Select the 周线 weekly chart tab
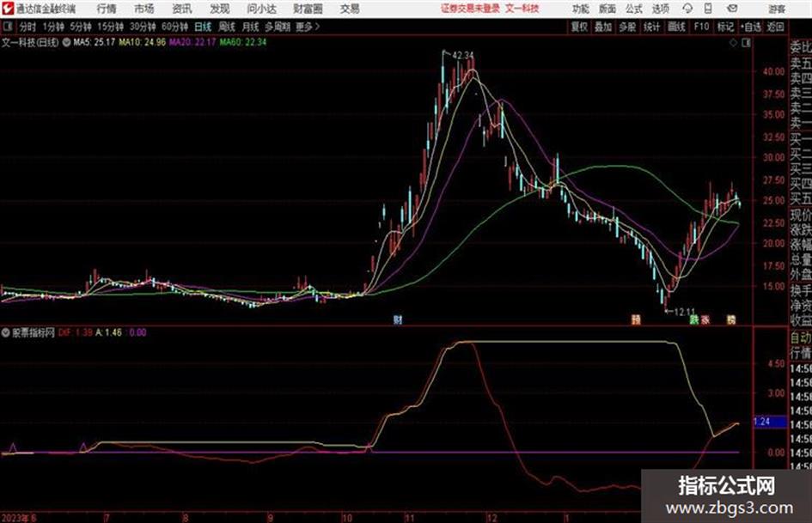 click(x=226, y=27)
